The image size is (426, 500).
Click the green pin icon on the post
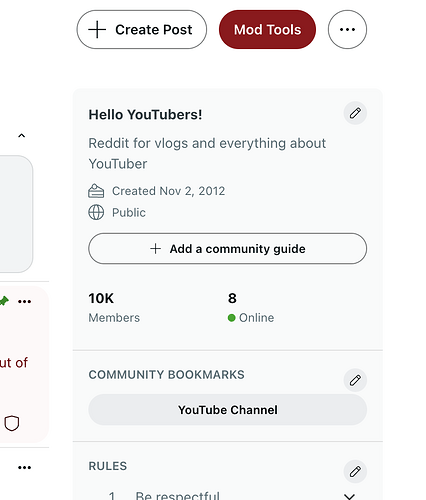4,301
